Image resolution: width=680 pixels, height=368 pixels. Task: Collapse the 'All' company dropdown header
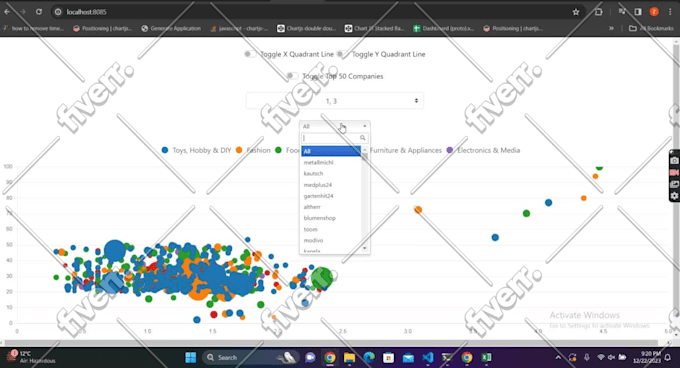tap(334, 126)
